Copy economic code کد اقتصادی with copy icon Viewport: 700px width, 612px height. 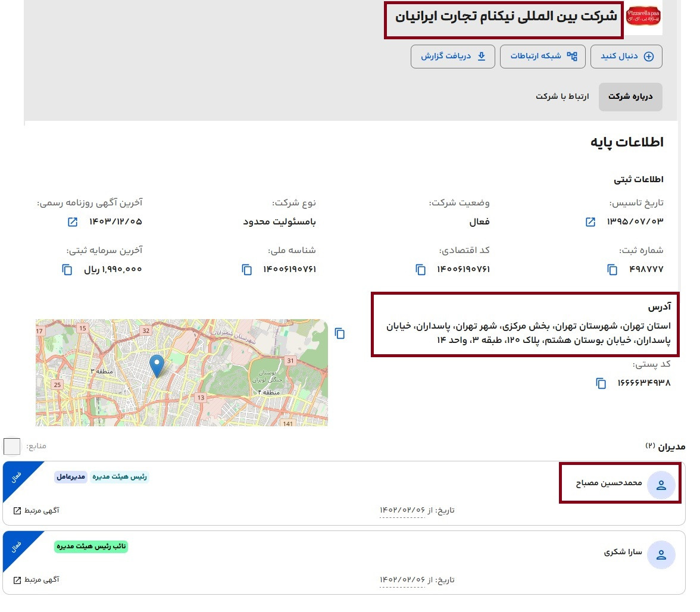click(x=420, y=270)
